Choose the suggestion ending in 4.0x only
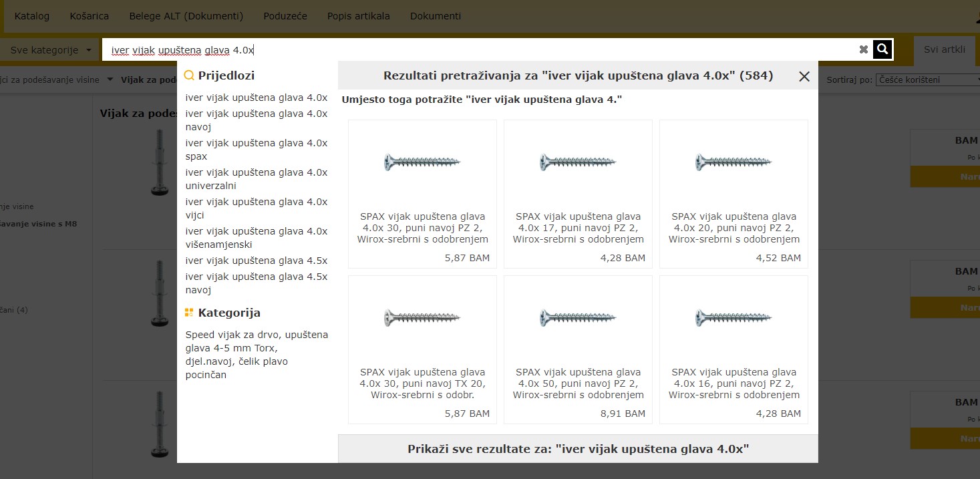This screenshot has width=980, height=479. pos(257,98)
